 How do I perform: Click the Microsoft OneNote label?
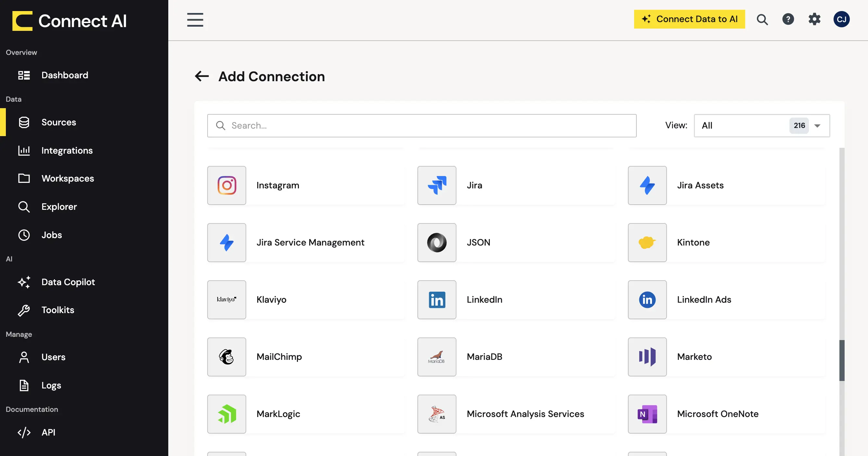point(718,414)
